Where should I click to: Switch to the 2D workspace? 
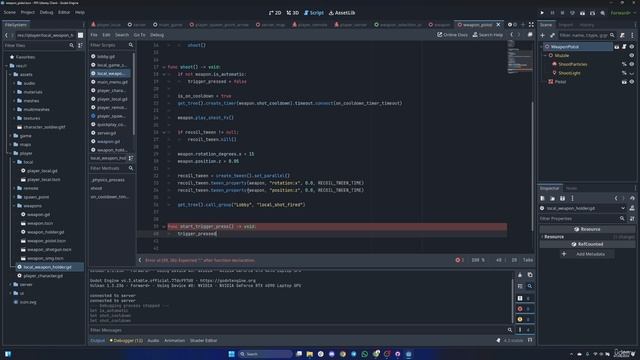tap(275, 13)
